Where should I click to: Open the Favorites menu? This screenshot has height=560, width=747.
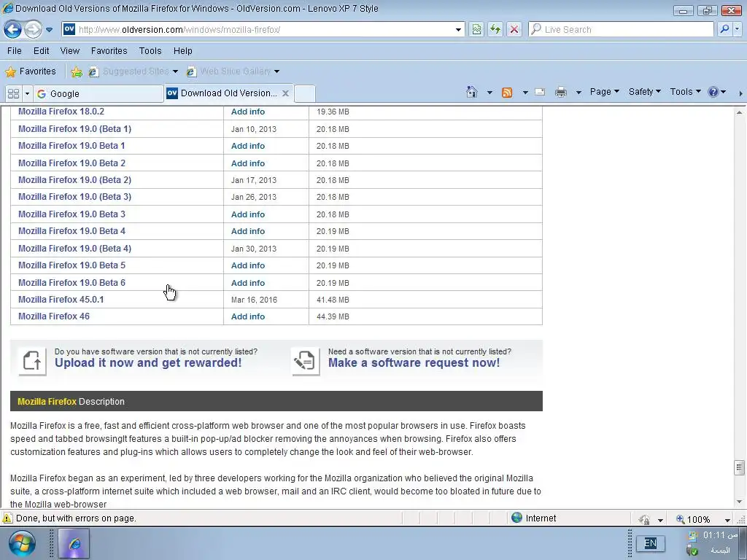pos(109,51)
